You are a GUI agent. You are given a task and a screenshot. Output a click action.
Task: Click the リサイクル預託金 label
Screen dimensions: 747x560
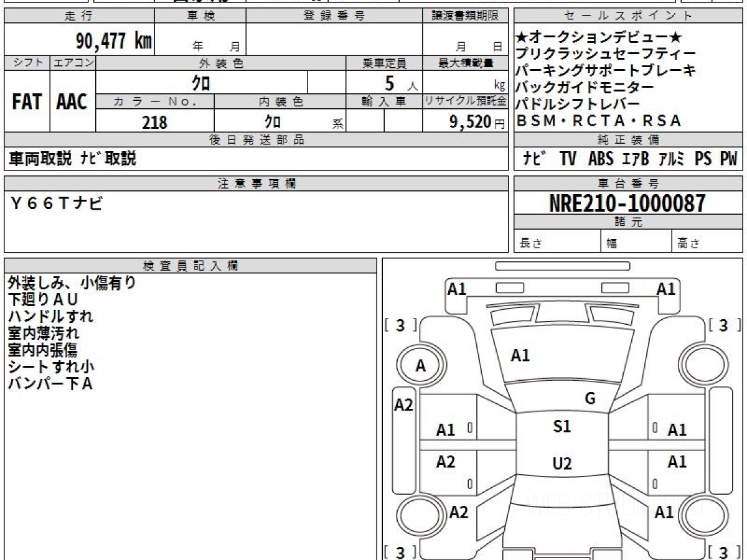(466, 101)
